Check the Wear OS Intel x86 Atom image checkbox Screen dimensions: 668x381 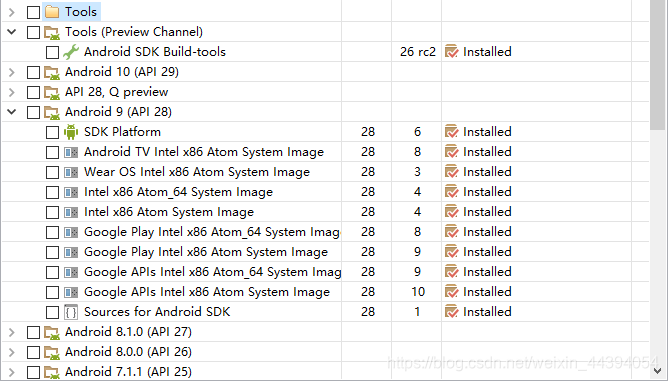52,173
